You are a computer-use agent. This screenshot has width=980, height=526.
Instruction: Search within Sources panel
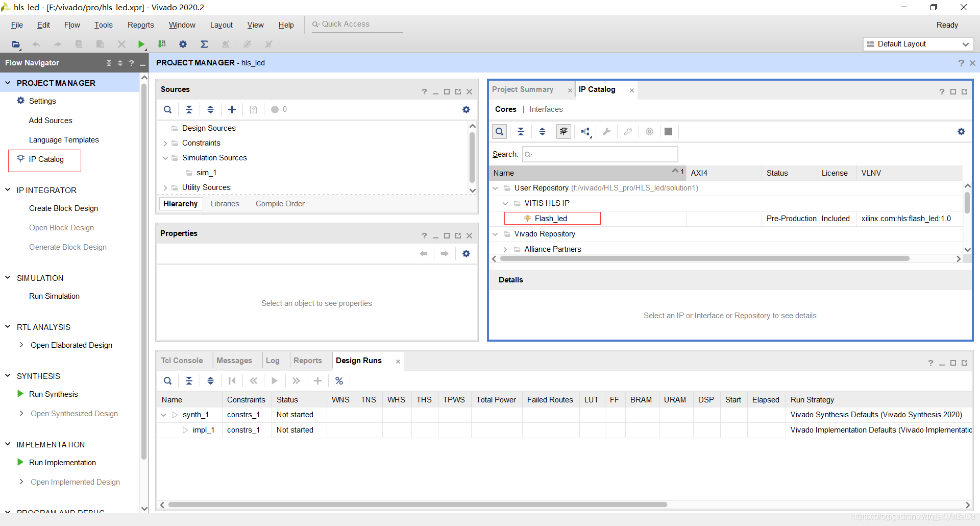[167, 109]
